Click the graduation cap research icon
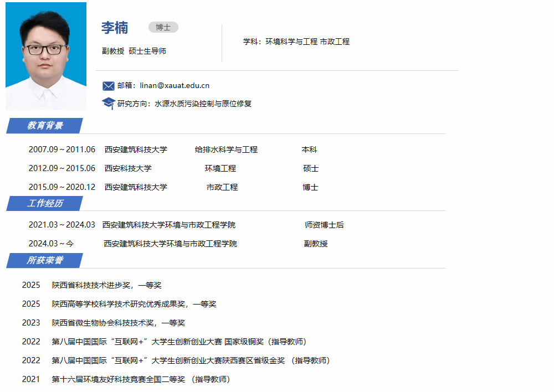Viewport: 554px width, 392px height. click(x=108, y=103)
